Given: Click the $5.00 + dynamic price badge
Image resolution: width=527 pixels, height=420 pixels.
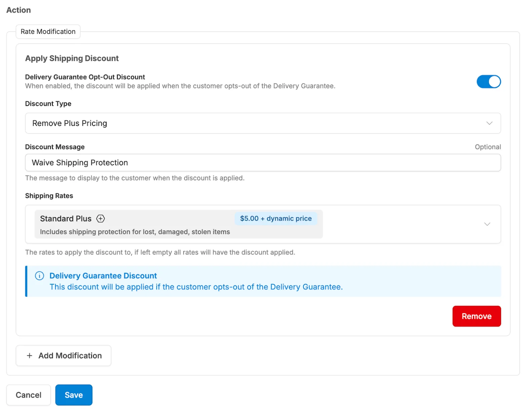Looking at the screenshot, I should (x=276, y=218).
